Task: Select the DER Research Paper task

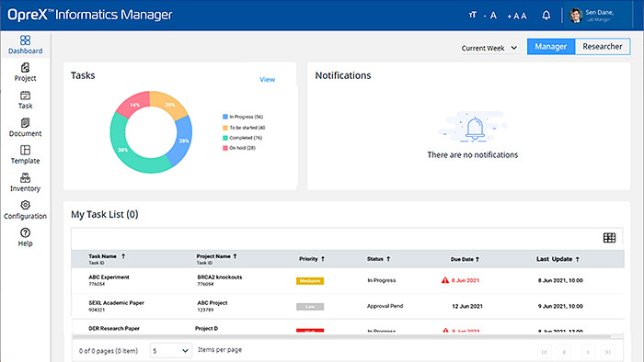Action: click(x=114, y=328)
